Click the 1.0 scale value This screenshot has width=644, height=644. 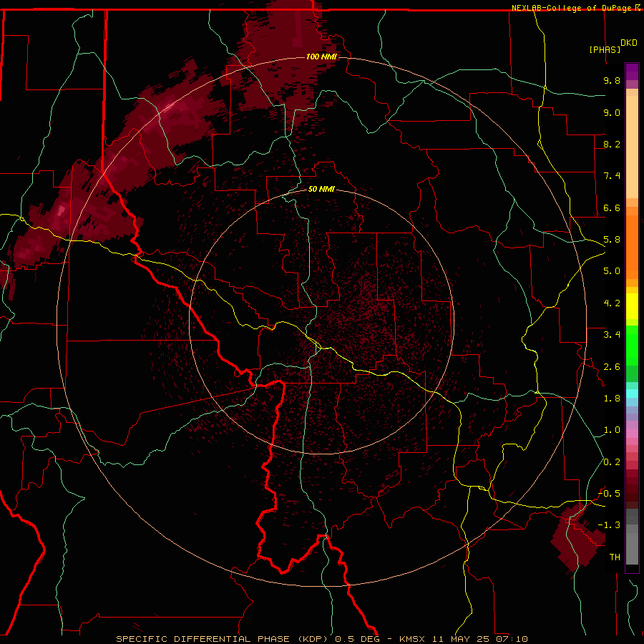612,430
